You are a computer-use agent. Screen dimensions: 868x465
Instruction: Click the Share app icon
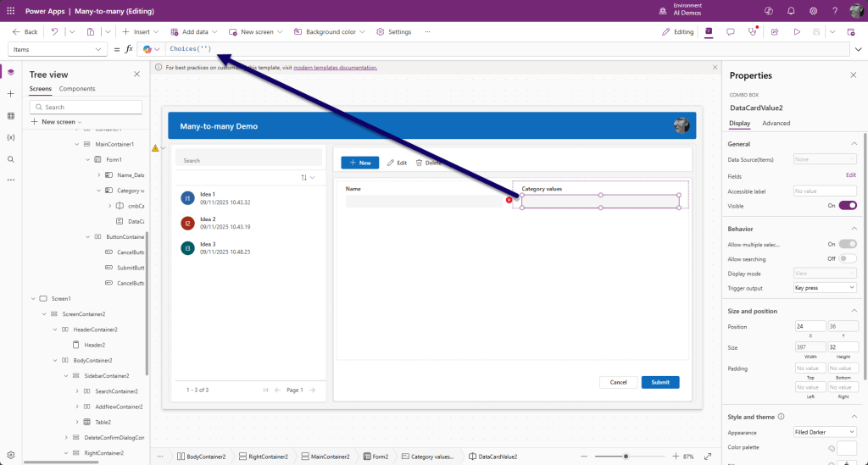pos(774,32)
